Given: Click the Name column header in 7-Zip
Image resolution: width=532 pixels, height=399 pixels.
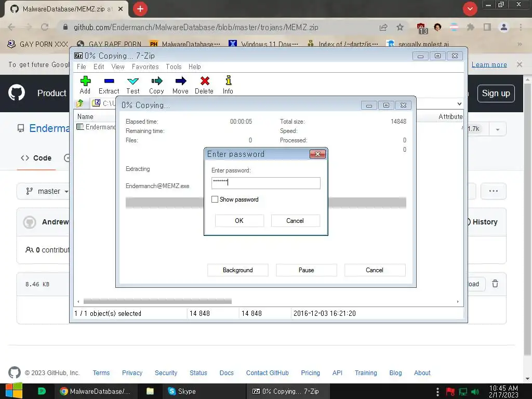Looking at the screenshot, I should coord(85,116).
